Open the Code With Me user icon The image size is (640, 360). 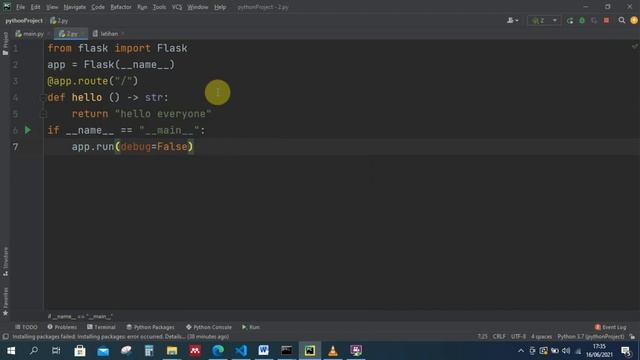[x=513, y=20]
